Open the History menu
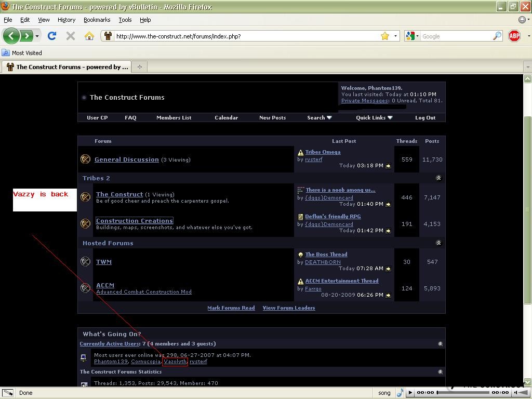Image resolution: width=532 pixels, height=399 pixels. point(66,20)
